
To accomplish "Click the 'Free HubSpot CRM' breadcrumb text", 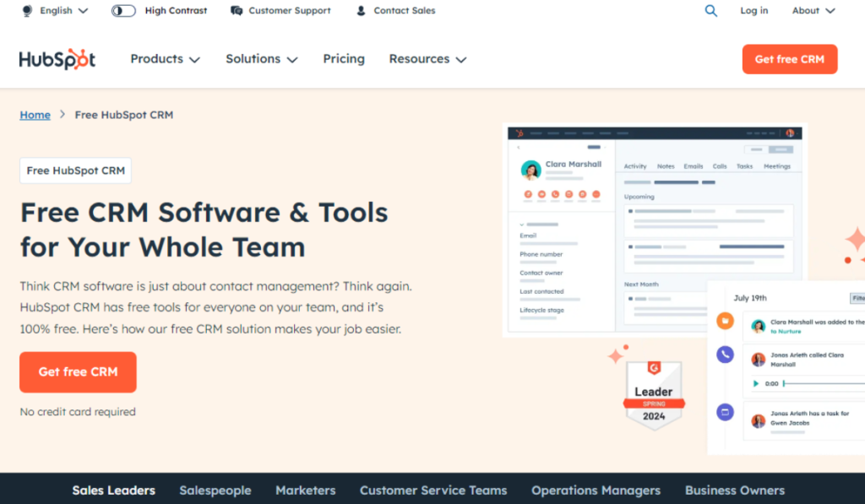I will (124, 115).
